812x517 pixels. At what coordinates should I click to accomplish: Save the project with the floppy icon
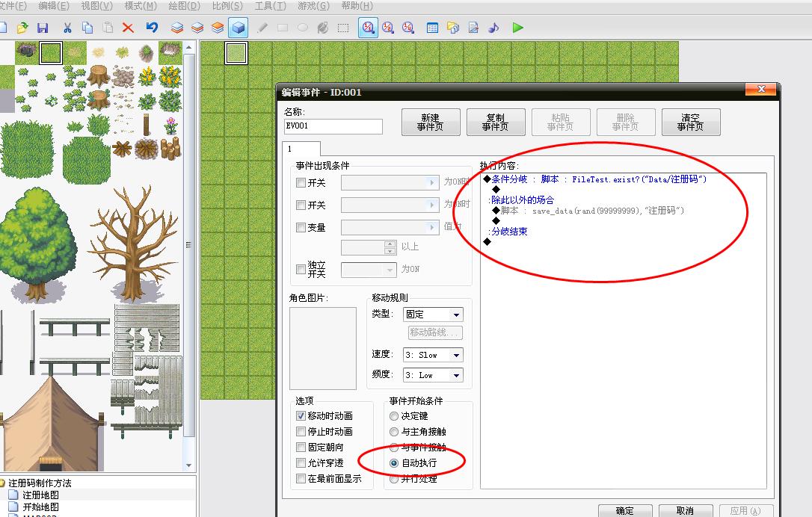[43, 28]
